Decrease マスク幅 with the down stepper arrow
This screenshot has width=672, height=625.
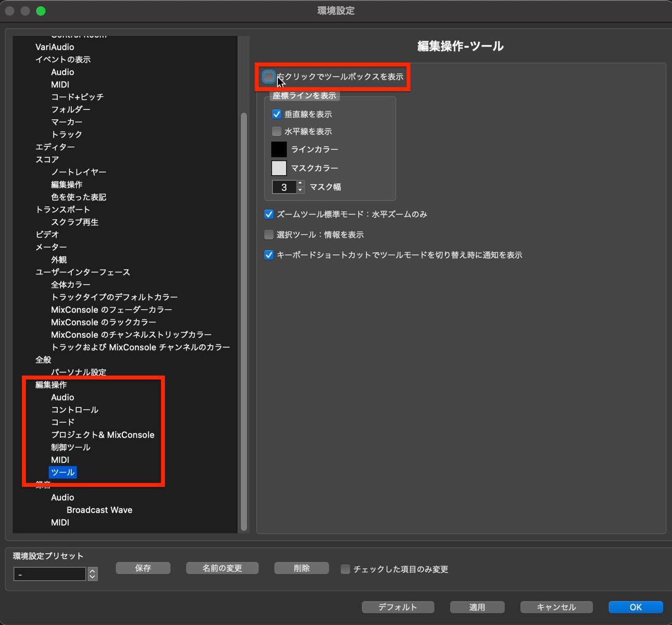[x=300, y=190]
